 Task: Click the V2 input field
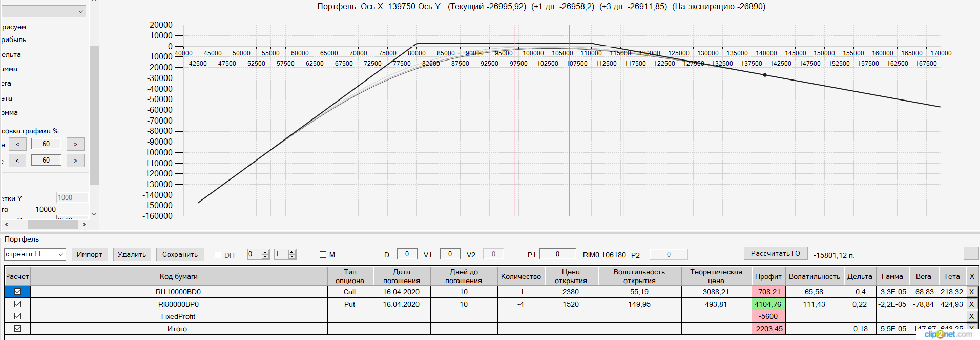pos(493,254)
